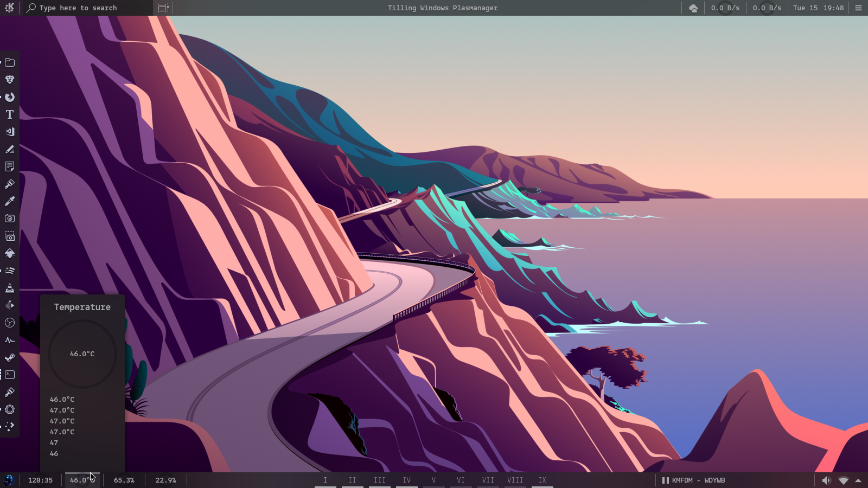Click the 22.9% panel widget
This screenshot has width=868, height=488.
click(166, 480)
